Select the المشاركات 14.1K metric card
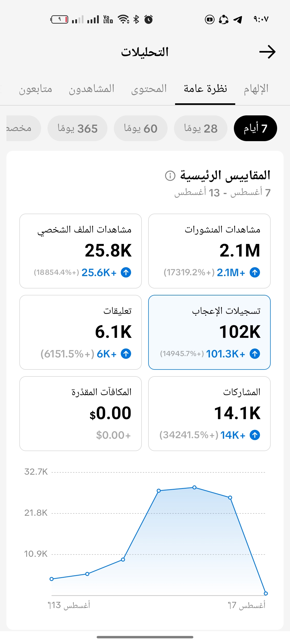290x644 pixels. pyautogui.click(x=209, y=414)
